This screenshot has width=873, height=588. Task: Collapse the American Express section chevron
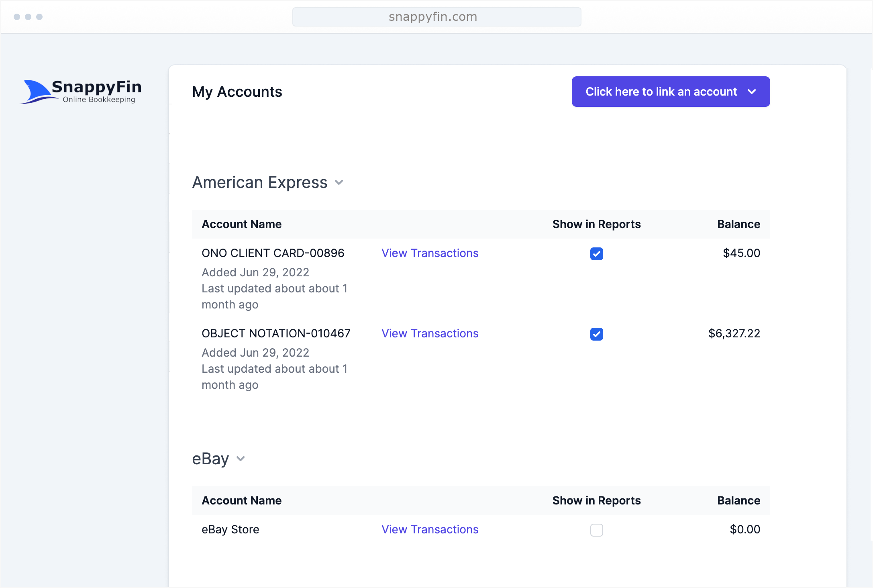pyautogui.click(x=339, y=183)
